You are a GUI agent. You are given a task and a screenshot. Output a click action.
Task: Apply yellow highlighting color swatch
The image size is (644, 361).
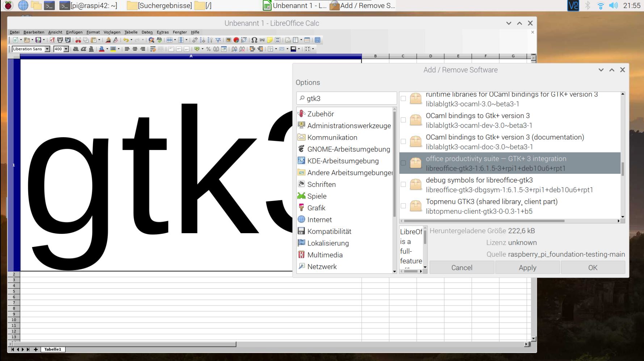[113, 49]
